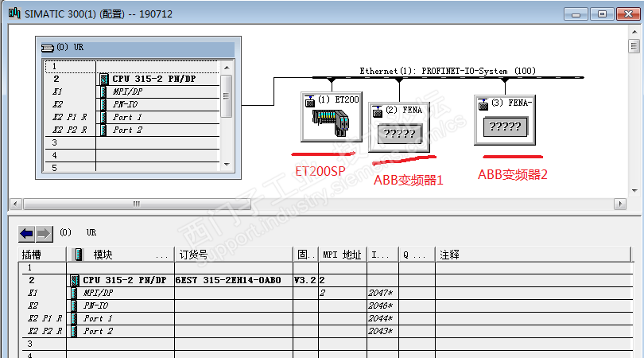Click Port 2 module icon in detail table
Image resolution: width=644 pixels, height=358 pixels.
pos(74,331)
